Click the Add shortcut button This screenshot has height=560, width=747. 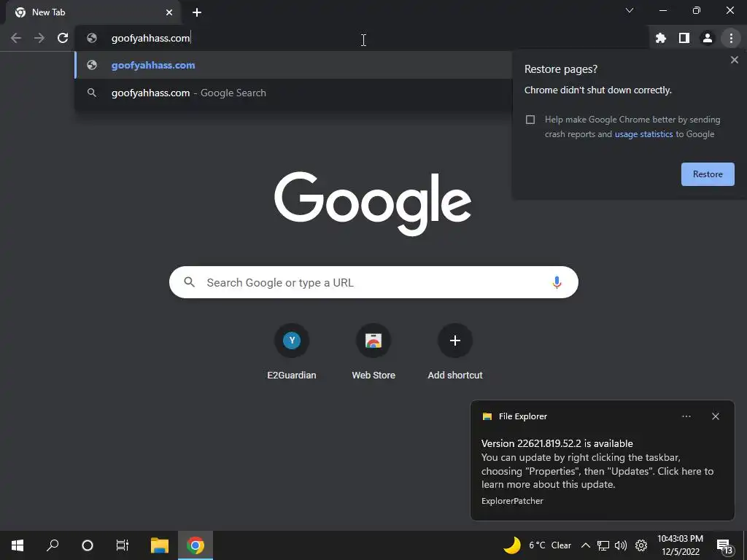pos(455,351)
